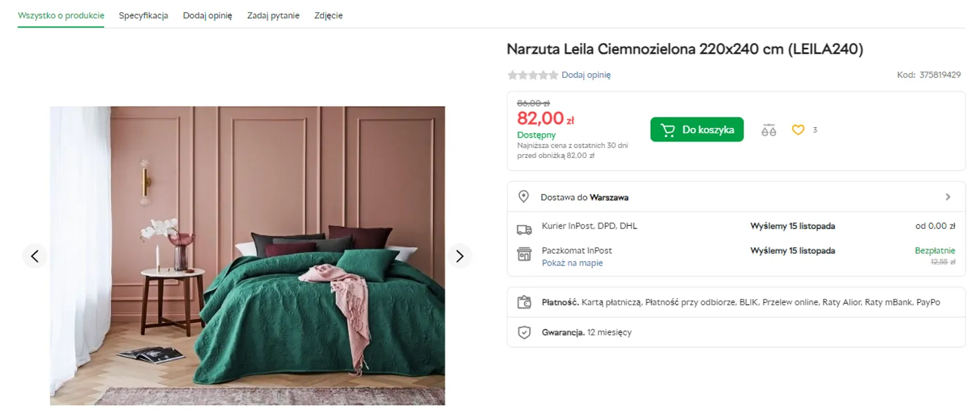Click the Paczkomat parcel locker icon
The height and width of the screenshot is (417, 980).
[x=524, y=254]
